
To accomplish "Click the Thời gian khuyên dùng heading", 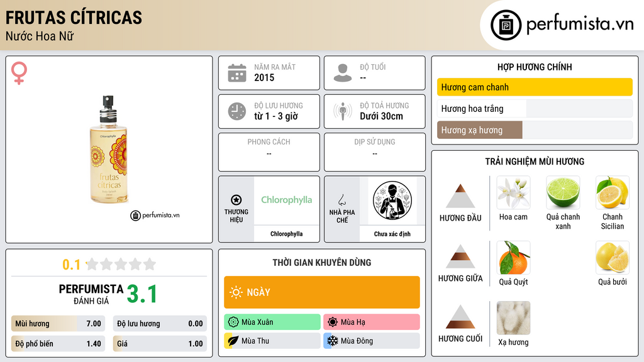I will (322, 263).
